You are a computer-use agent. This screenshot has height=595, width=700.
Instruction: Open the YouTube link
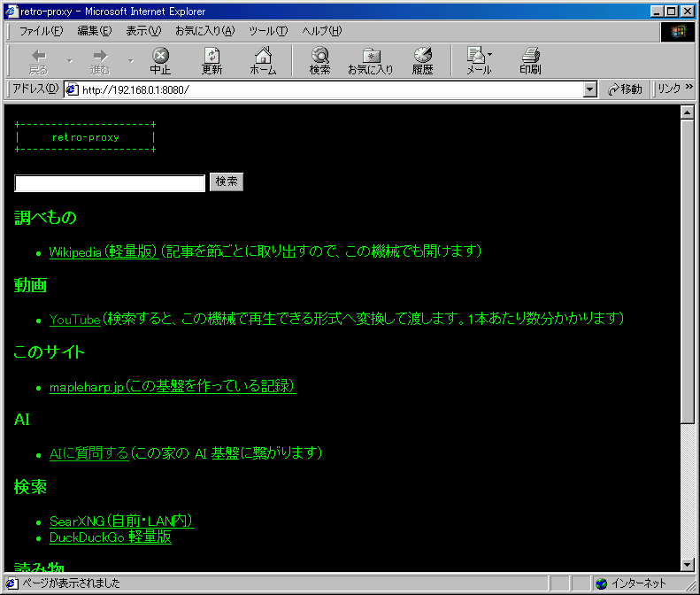coord(75,319)
